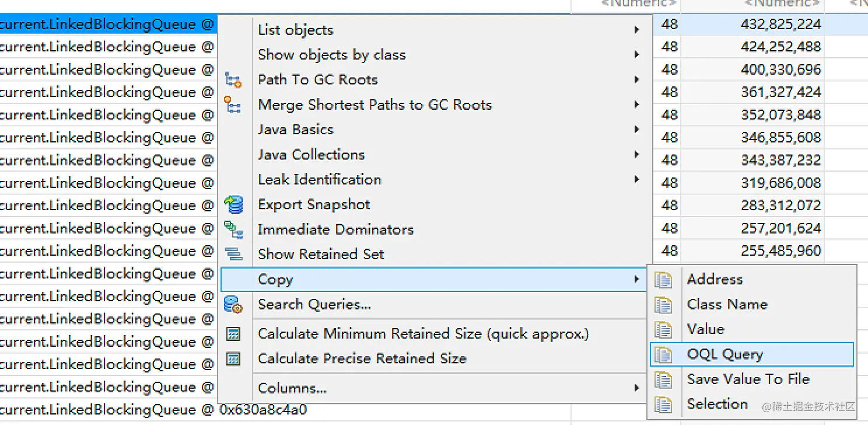Expand the Leak Identification submenu arrow
868x425 pixels.
click(637, 180)
